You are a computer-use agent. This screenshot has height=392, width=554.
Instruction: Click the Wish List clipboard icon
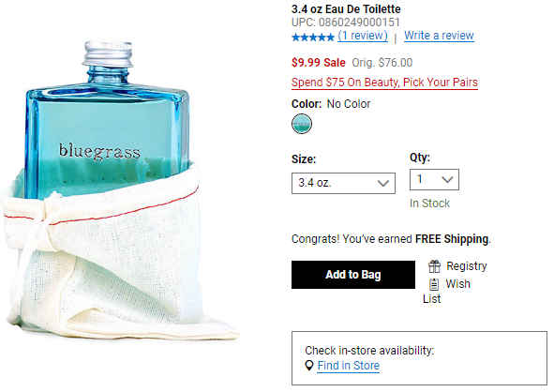pyautogui.click(x=434, y=284)
